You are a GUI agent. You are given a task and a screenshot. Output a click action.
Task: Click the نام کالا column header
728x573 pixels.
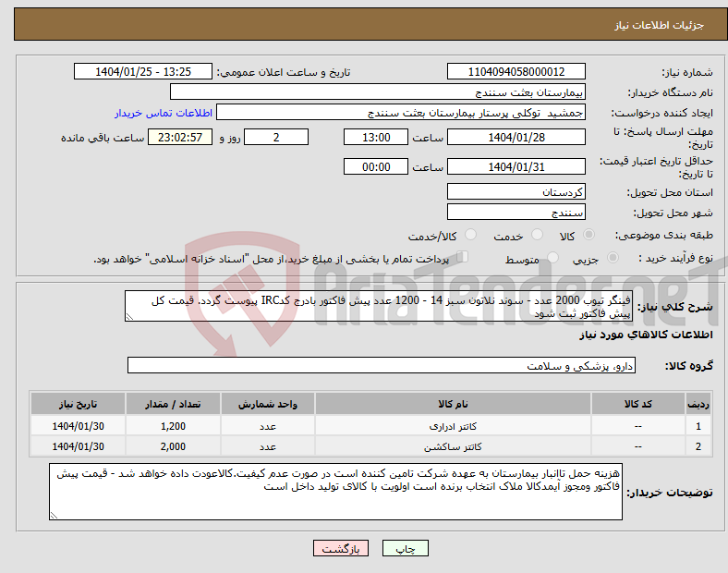point(453,404)
